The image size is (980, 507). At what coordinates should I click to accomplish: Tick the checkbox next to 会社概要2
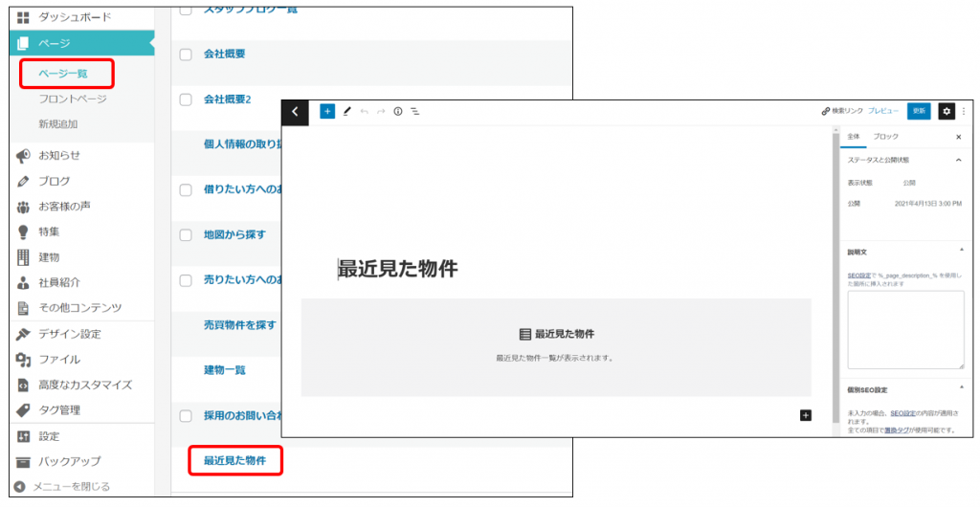187,99
